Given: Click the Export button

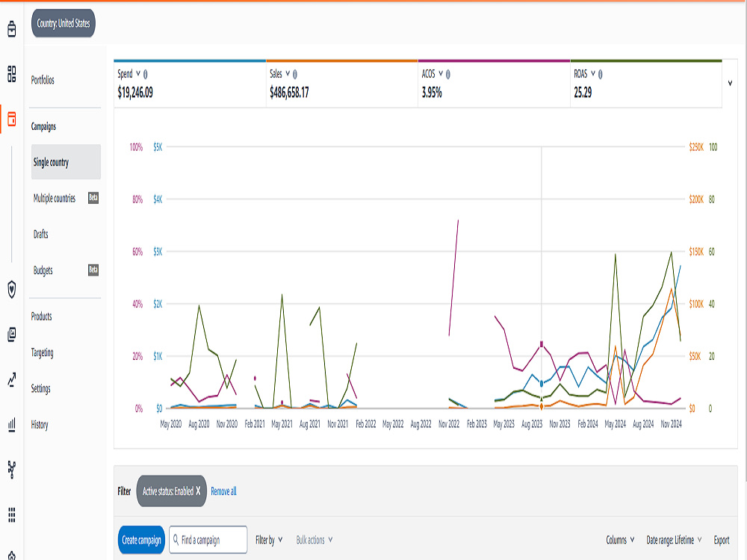Looking at the screenshot, I should click(x=722, y=540).
